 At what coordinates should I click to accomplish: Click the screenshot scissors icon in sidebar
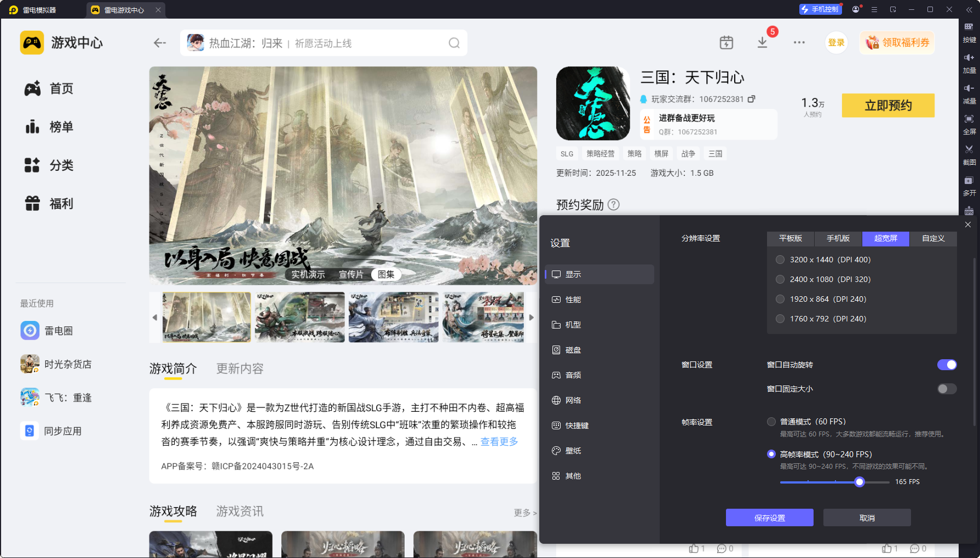[x=969, y=149]
